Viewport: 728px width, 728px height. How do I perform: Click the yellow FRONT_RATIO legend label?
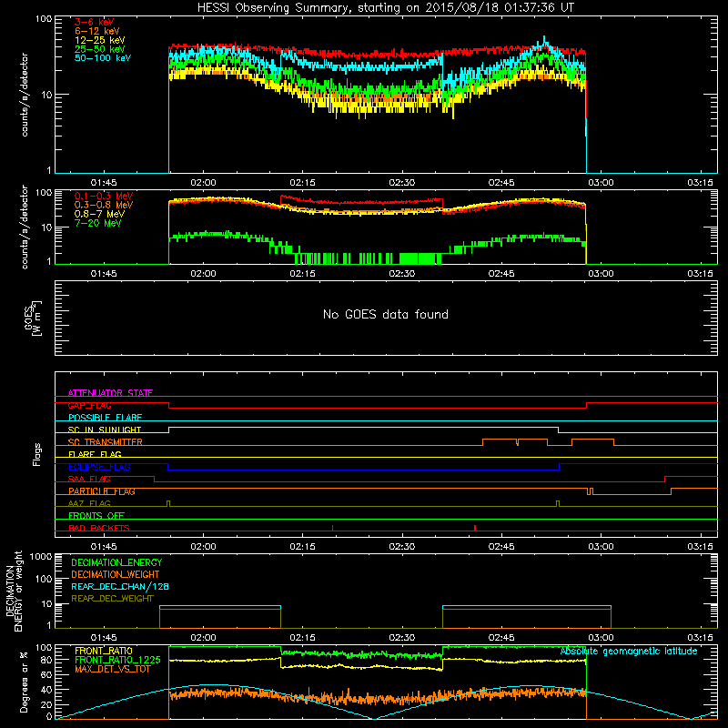click(x=104, y=652)
